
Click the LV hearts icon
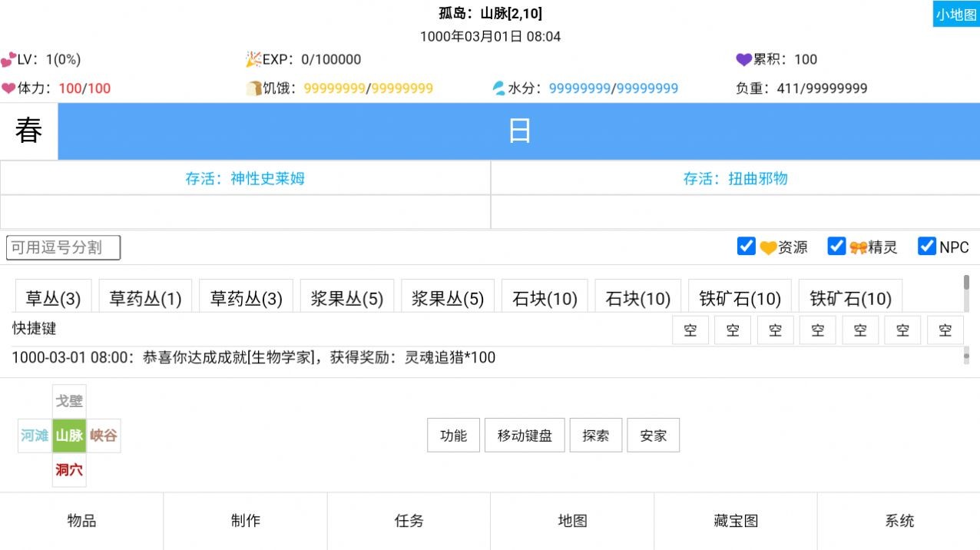(x=8, y=59)
